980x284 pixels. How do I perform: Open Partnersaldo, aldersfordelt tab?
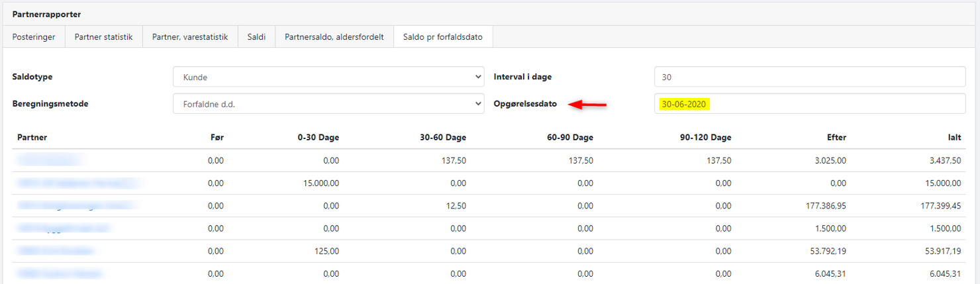(334, 37)
